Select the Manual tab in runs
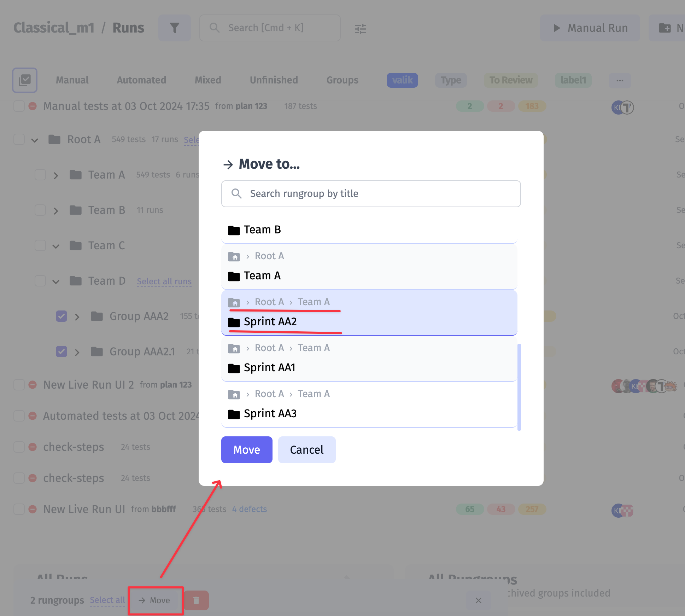 click(x=72, y=80)
